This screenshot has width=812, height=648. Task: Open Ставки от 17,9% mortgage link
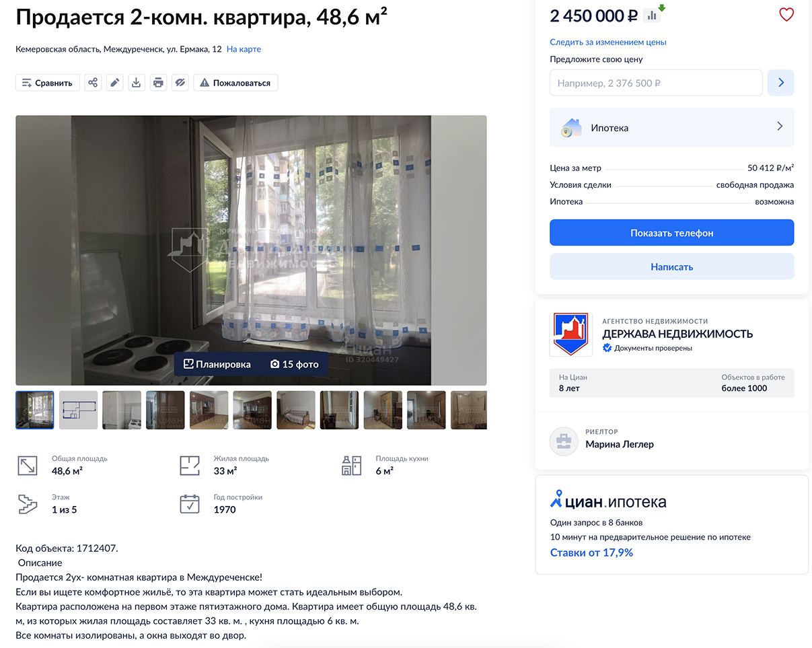(591, 552)
